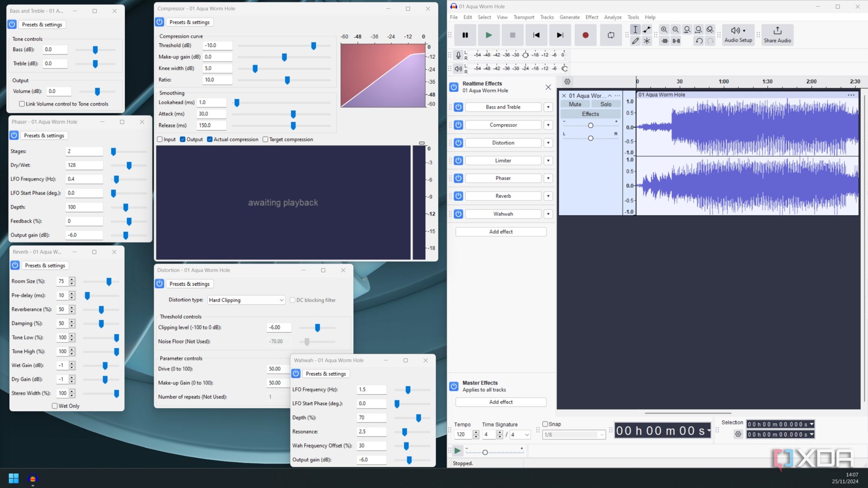The image size is (868, 488).
Task: Open the Distortion type dropdown
Action: (246, 300)
